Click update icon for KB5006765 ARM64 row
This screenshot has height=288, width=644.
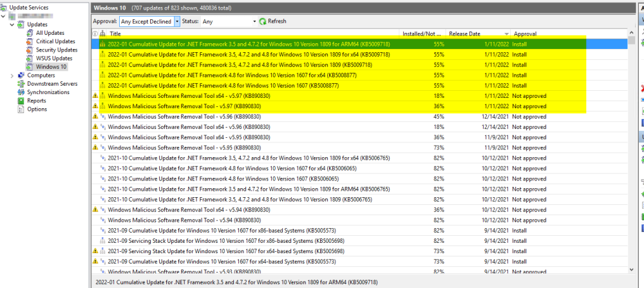[x=102, y=189]
